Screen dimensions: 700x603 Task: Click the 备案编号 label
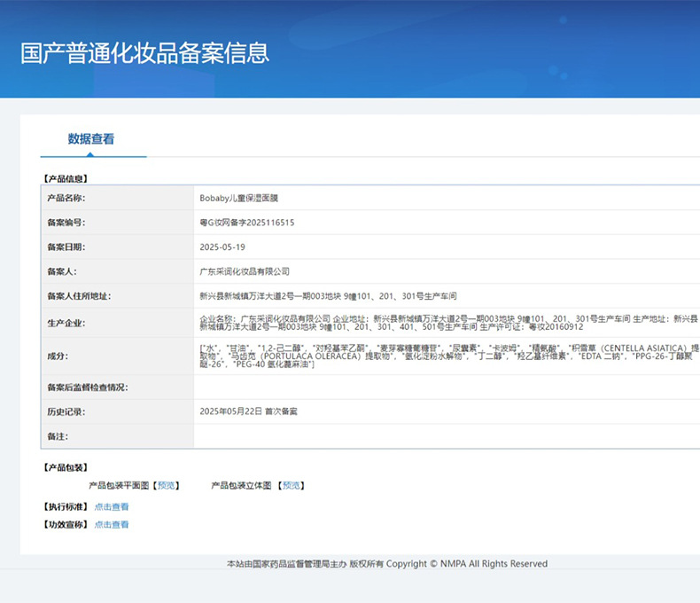pos(66,223)
